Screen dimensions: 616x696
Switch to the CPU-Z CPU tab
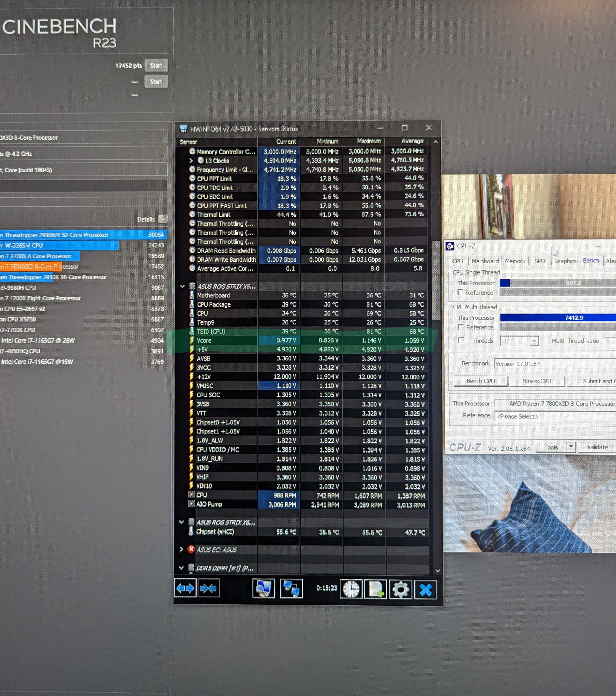tap(457, 261)
